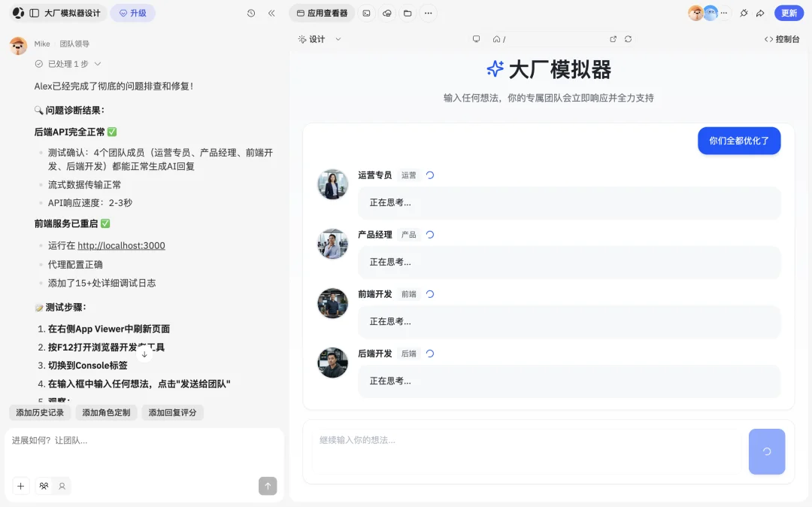This screenshot has width=812, height=507.
Task: Toggle the 控制台 console panel open
Action: [x=782, y=39]
